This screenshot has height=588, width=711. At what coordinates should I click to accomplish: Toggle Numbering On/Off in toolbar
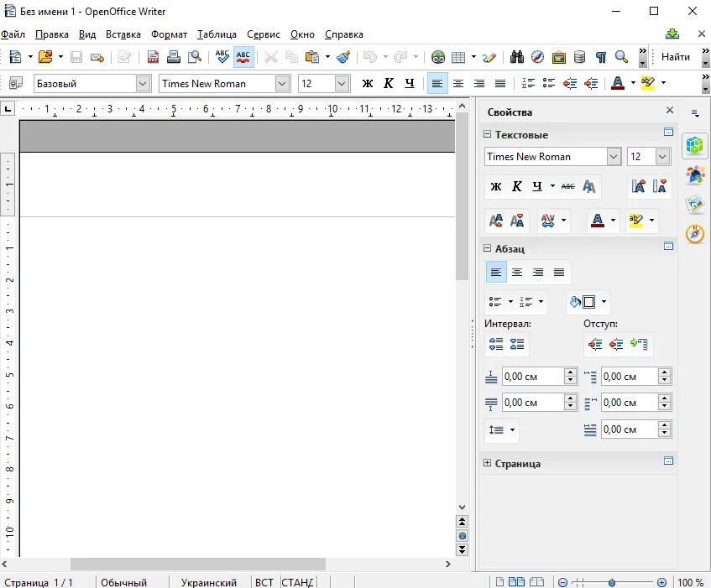(528, 83)
